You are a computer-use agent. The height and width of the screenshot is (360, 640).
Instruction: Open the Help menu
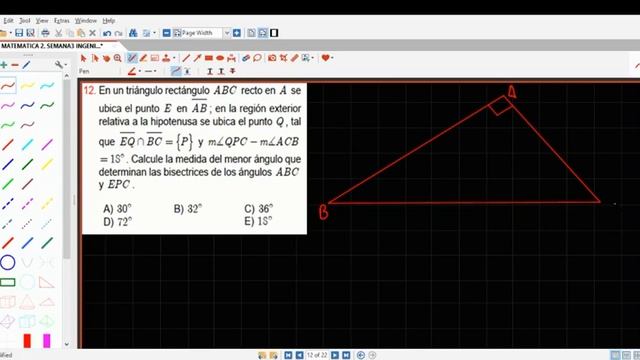[109, 20]
